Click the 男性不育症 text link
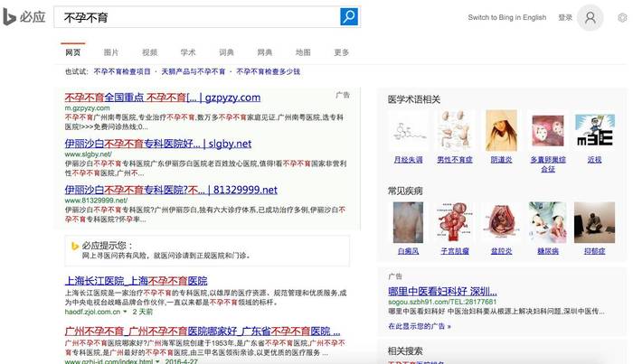This screenshot has width=633, height=364. click(x=455, y=160)
